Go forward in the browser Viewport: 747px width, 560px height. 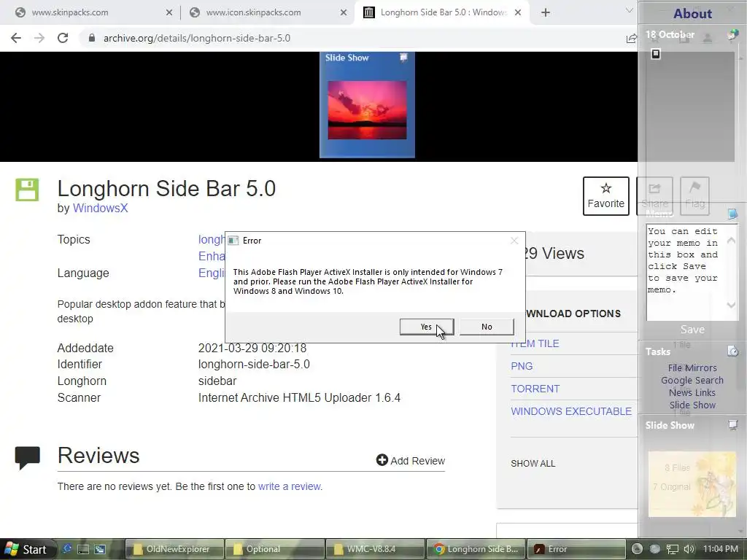click(x=39, y=38)
